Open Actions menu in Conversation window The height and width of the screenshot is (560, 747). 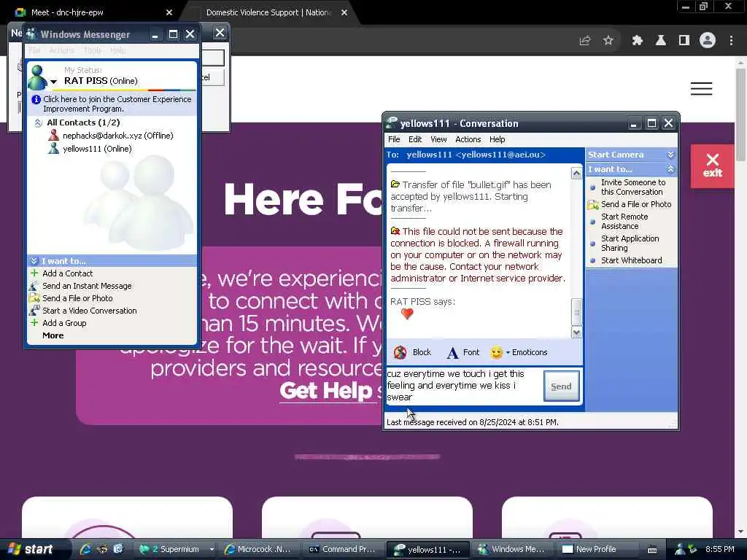click(x=468, y=139)
